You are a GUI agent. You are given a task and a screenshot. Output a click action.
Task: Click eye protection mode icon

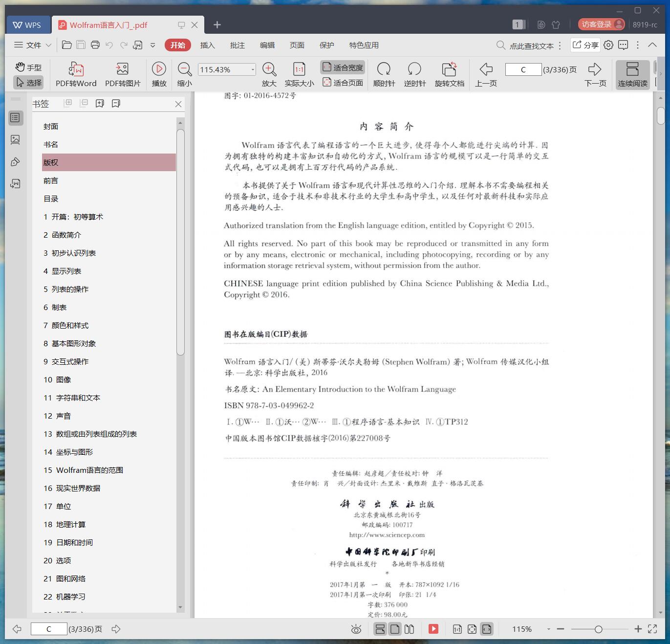coord(356,629)
